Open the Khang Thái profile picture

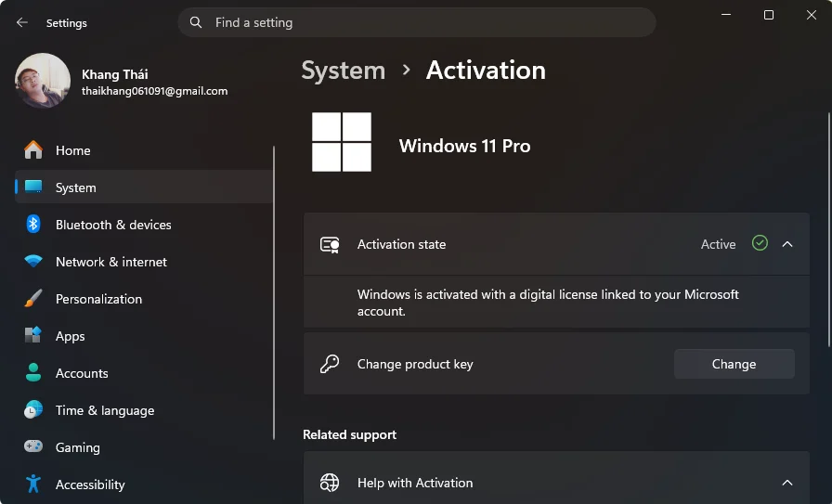pos(43,81)
